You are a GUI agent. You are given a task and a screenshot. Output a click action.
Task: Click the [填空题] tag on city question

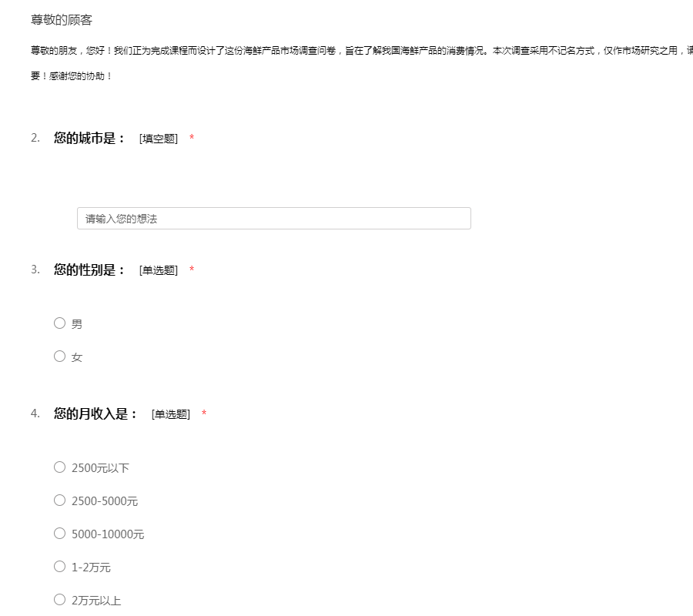click(x=159, y=139)
